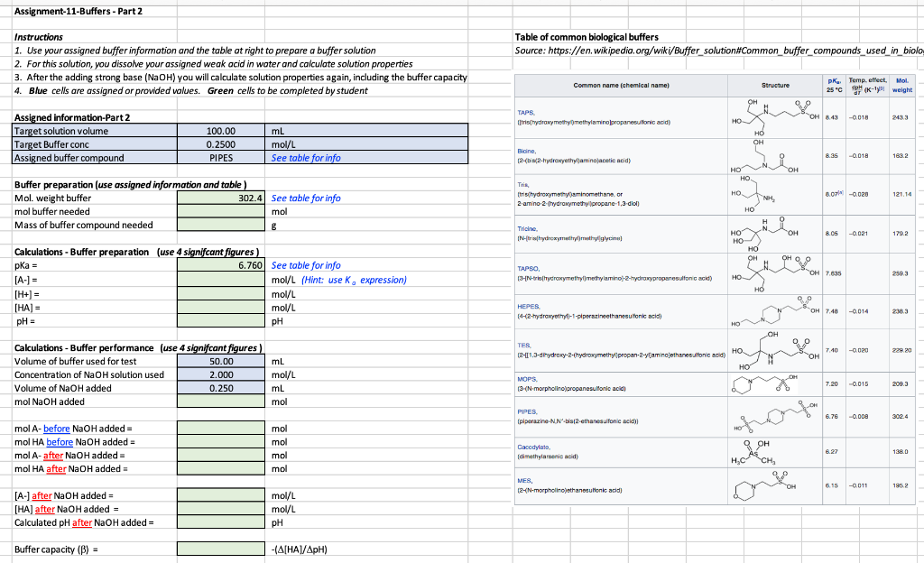Click the TES buffer name link
Image resolution: width=924 pixels, height=563 pixels.
(524, 346)
